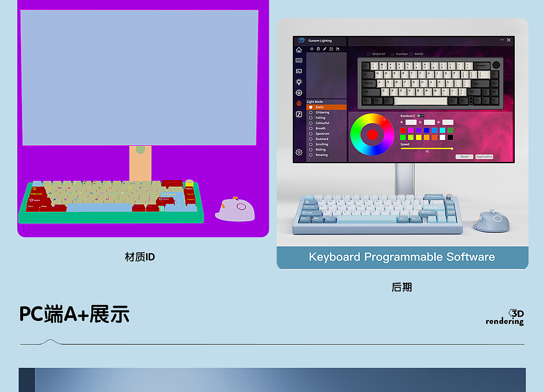Click the pencil edit icon in toolbar
The width and height of the screenshot is (544, 392).
[324, 49]
